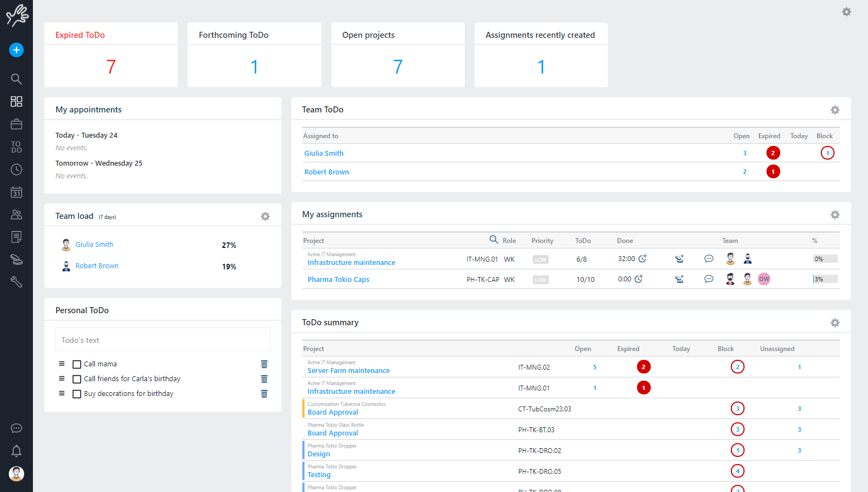
Task: Open the Pharma Tokio Caps project link
Action: (x=338, y=280)
